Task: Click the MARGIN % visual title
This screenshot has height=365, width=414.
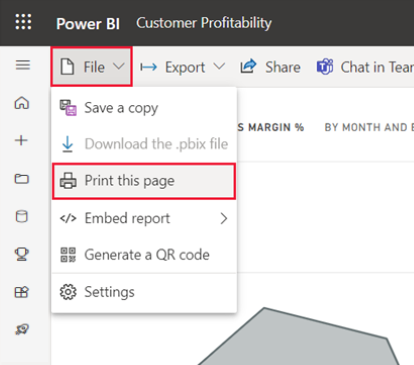Action: coord(270,127)
